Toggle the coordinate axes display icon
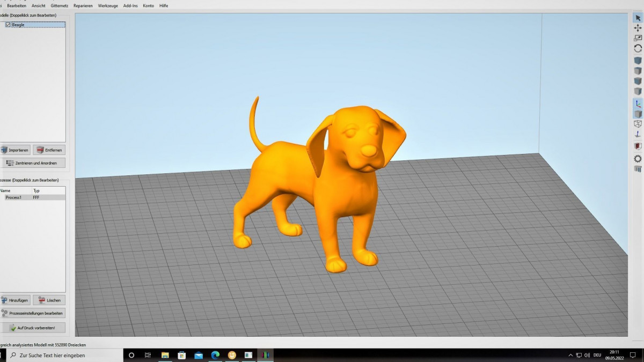 pyautogui.click(x=638, y=104)
